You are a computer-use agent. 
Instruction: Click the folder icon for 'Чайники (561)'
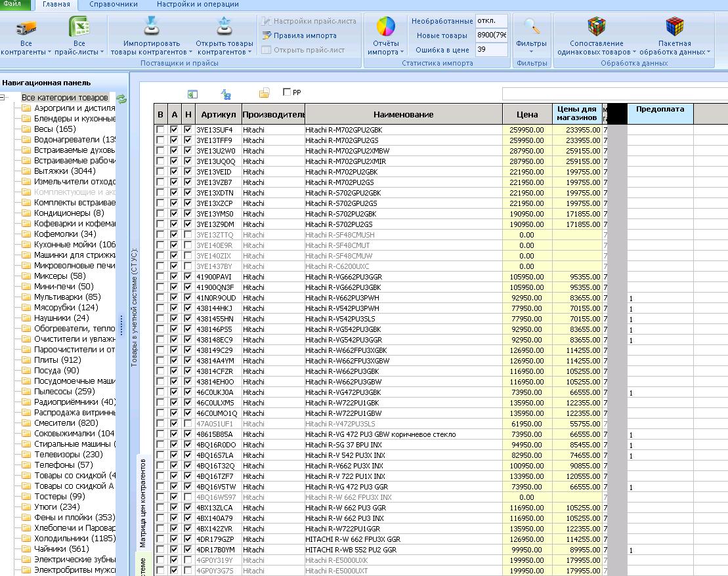(26, 549)
